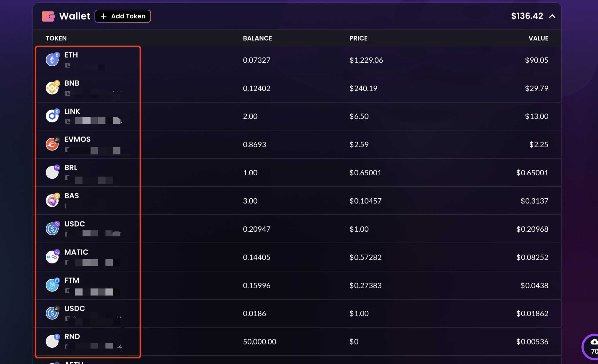This screenshot has height=364, width=598.
Task: Click the FTM token icon
Action: (52, 285)
